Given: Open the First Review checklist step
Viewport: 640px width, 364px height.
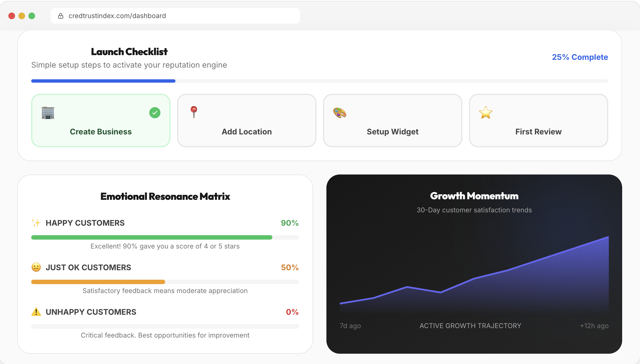Looking at the screenshot, I should (x=539, y=120).
